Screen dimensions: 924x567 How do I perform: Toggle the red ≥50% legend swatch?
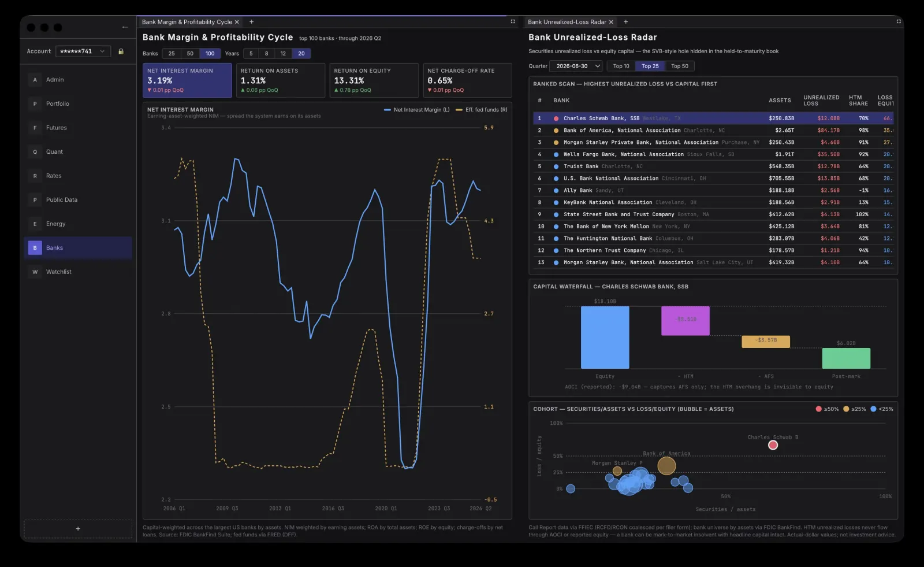coord(818,409)
